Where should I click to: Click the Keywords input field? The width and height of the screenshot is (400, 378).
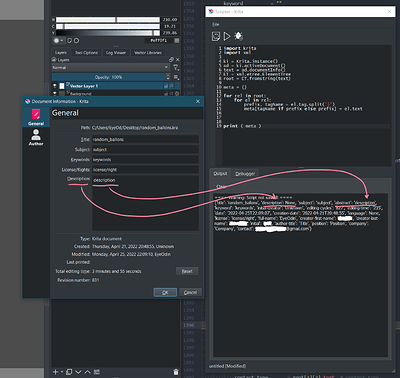145,159
